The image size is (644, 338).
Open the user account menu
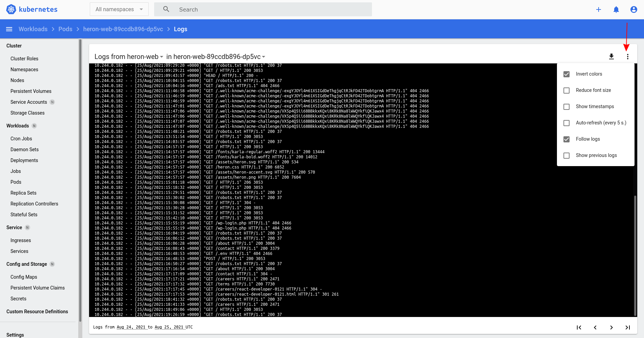633,9
